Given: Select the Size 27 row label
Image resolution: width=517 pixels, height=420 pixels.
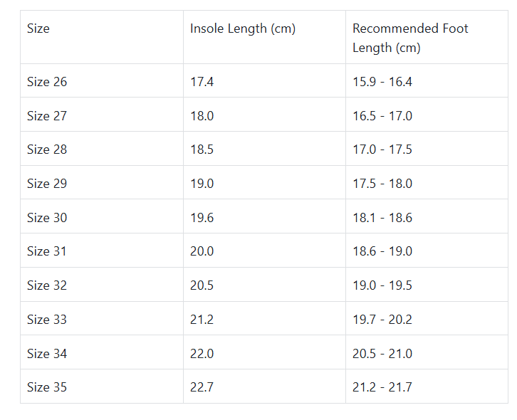Looking at the screenshot, I should 47,116.
